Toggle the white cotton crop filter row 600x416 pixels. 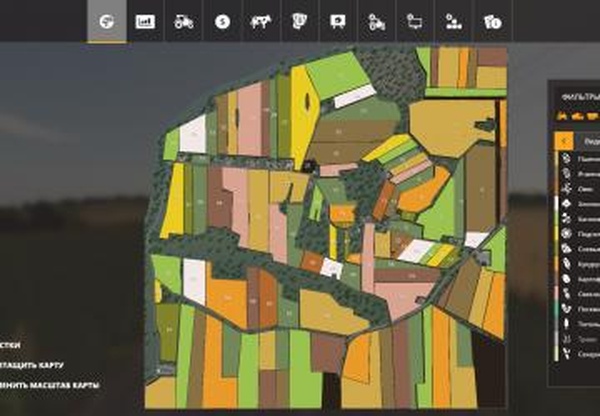579,204
